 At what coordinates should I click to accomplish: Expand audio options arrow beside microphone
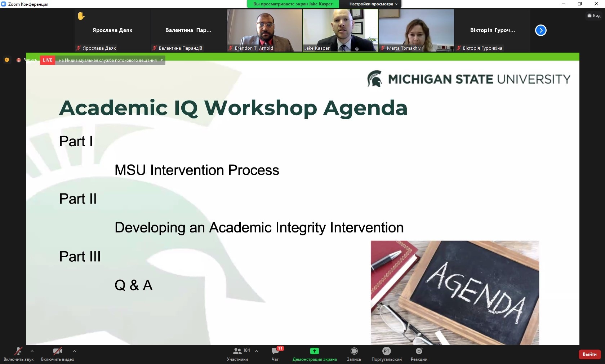(x=32, y=351)
